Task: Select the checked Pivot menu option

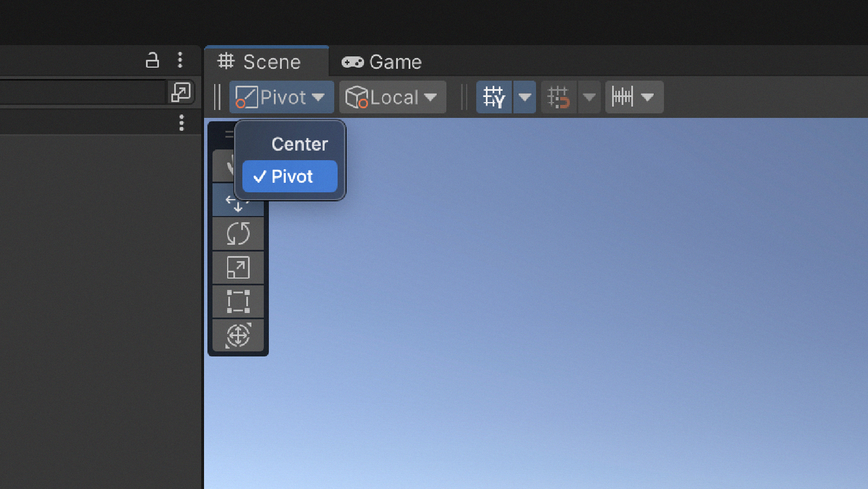Action: (290, 177)
